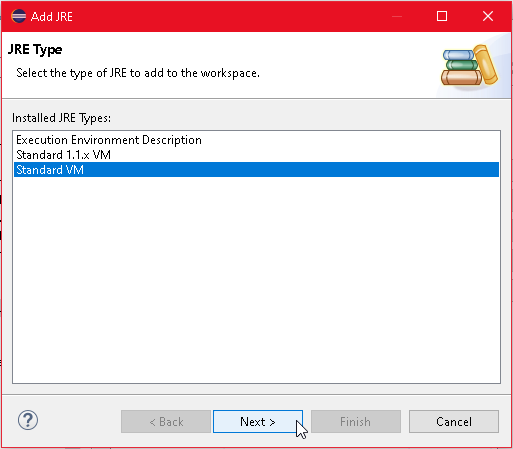Select the Standard VM list item
Viewport: 513px width, 449px height.
256,170
